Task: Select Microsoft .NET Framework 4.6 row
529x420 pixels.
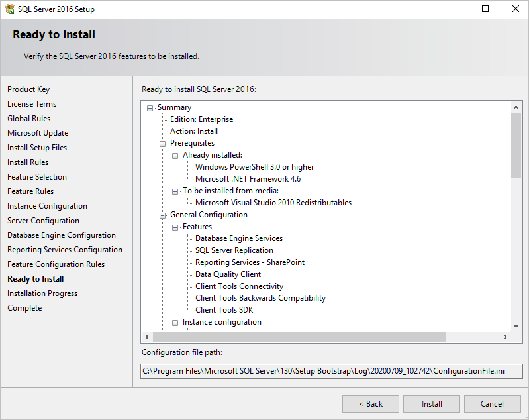Action: (x=248, y=179)
